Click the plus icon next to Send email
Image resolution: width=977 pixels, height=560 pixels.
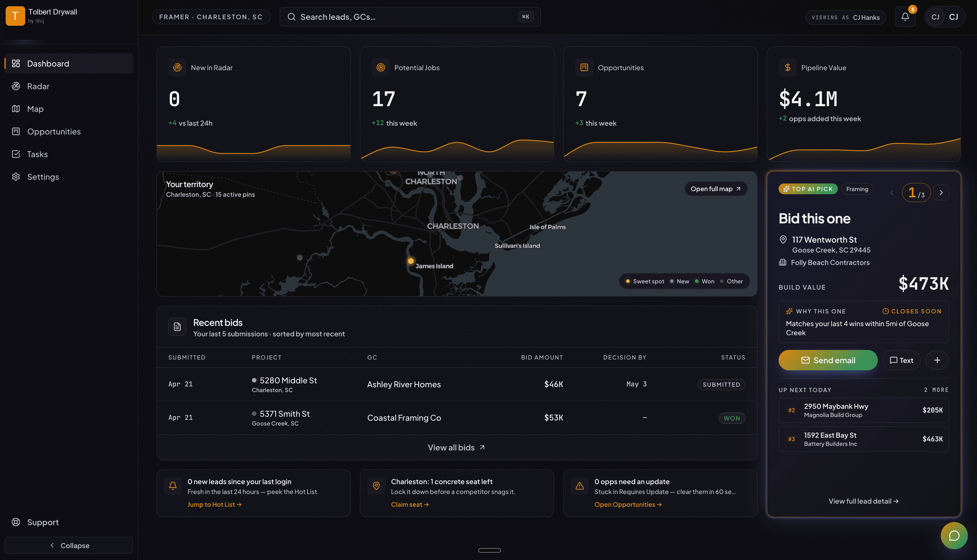tap(937, 360)
